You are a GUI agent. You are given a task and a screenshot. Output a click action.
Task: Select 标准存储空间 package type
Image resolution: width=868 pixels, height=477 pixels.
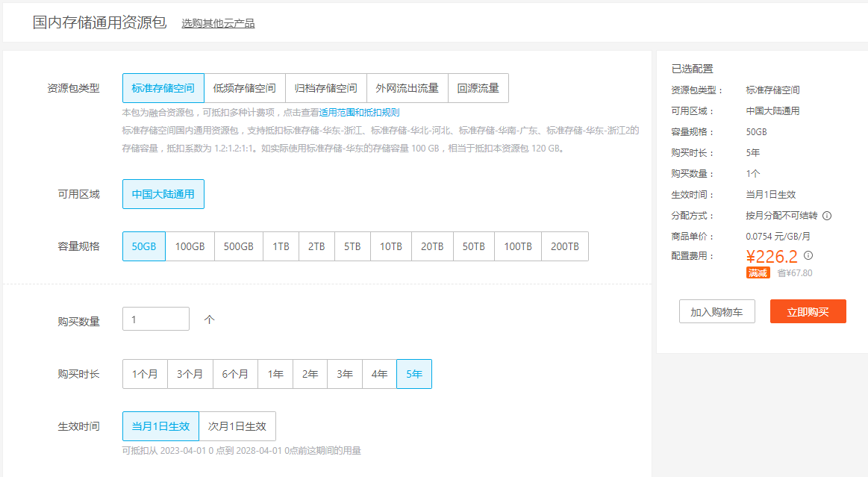pyautogui.click(x=163, y=88)
